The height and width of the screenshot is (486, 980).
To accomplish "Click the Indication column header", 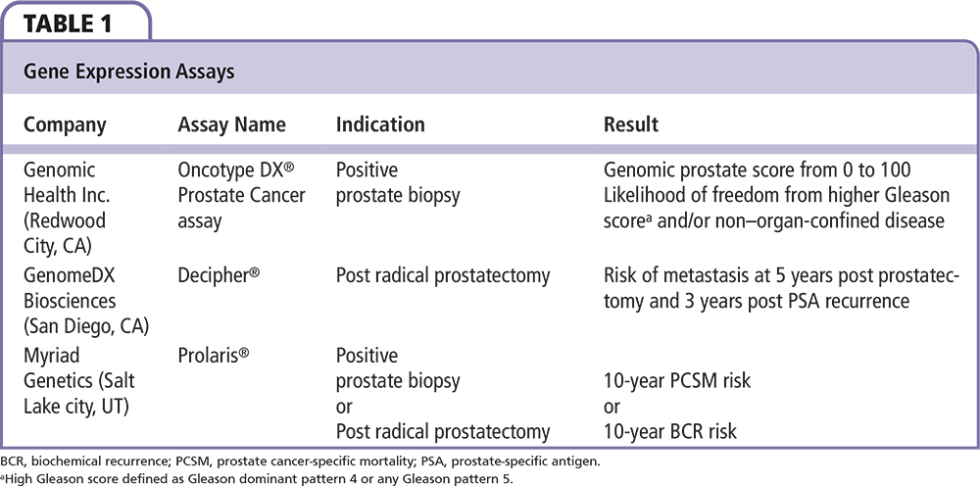I will point(380,125).
